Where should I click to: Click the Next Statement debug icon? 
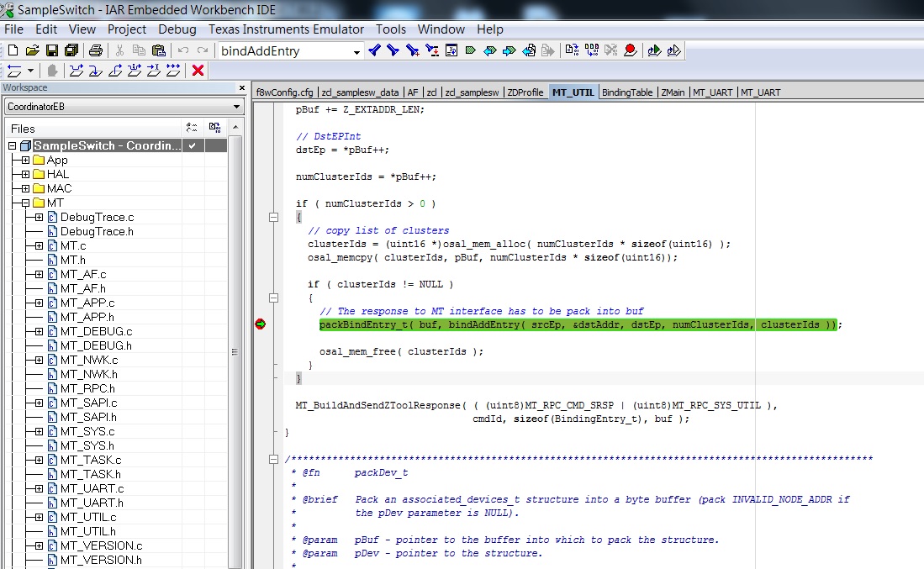pos(135,71)
